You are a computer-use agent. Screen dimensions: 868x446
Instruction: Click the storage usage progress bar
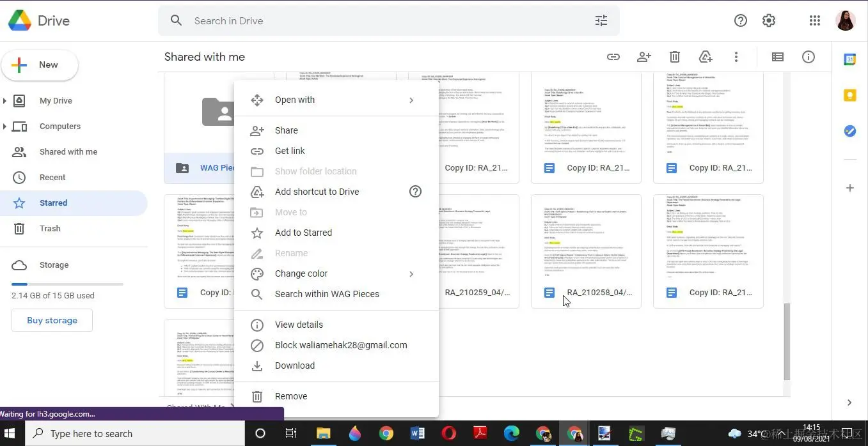click(67, 284)
